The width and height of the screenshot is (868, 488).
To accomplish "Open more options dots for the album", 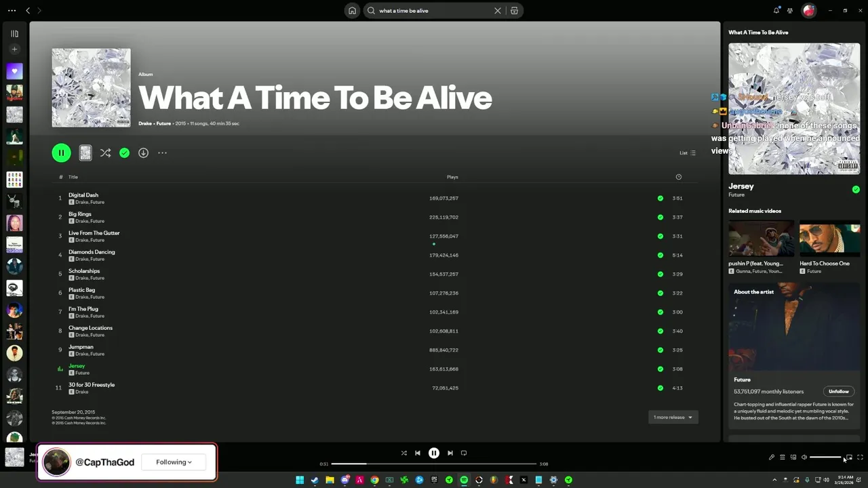I will 162,153.
